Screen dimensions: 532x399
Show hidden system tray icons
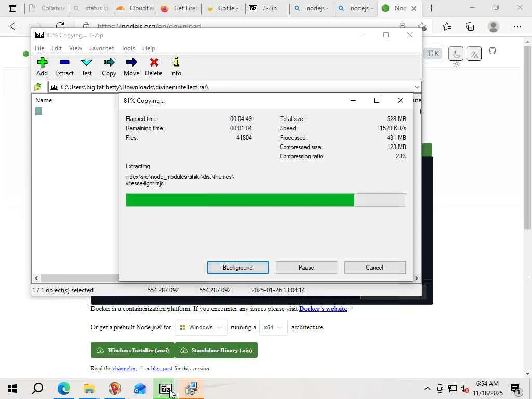point(428,389)
